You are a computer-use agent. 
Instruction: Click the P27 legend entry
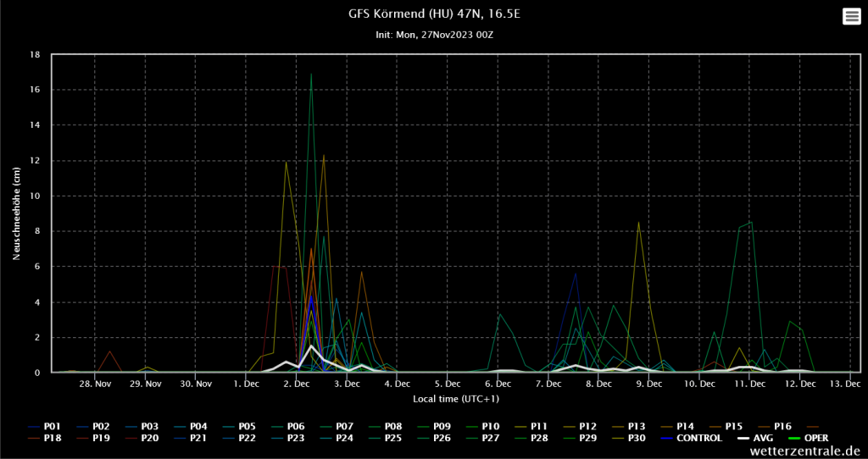tap(491, 438)
